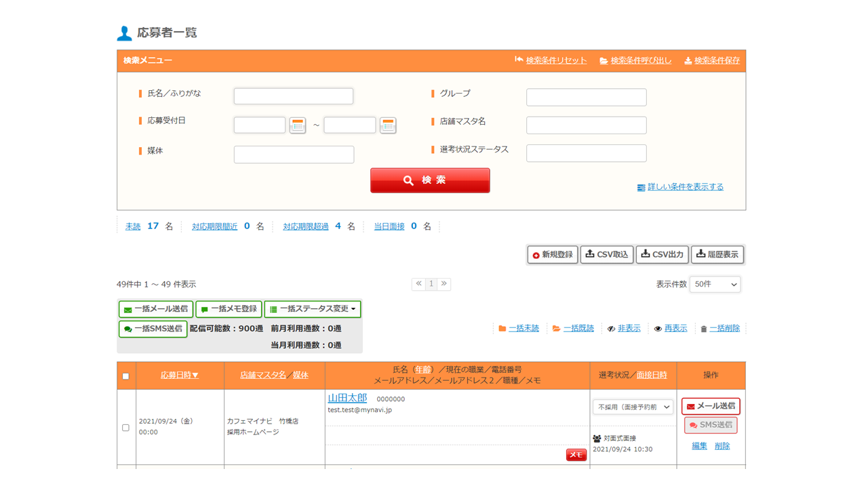Click 対面式面接 interview type text

(x=620, y=439)
